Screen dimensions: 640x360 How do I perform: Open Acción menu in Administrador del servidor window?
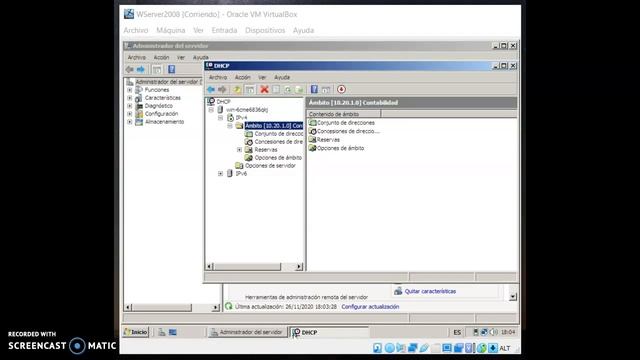[161, 57]
